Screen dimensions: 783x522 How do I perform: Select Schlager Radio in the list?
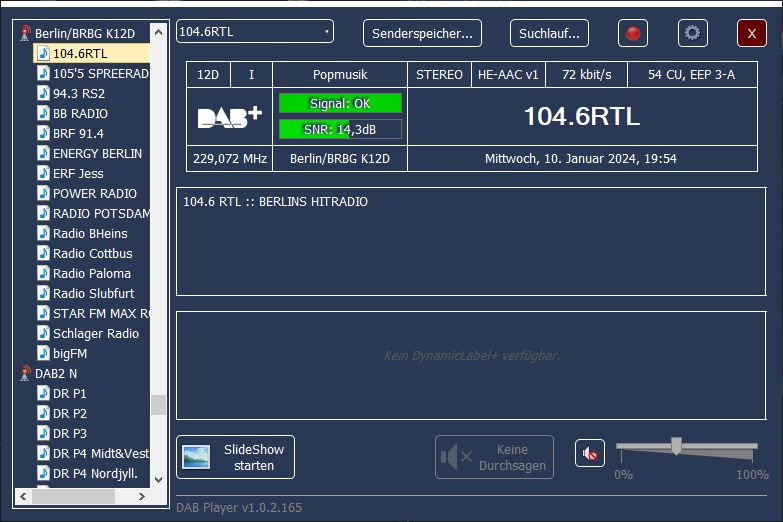[95, 333]
